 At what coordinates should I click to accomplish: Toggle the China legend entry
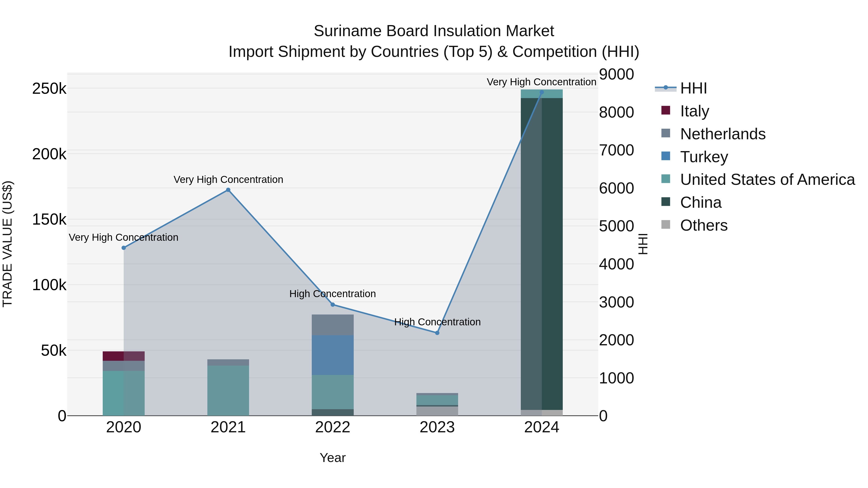coord(691,202)
